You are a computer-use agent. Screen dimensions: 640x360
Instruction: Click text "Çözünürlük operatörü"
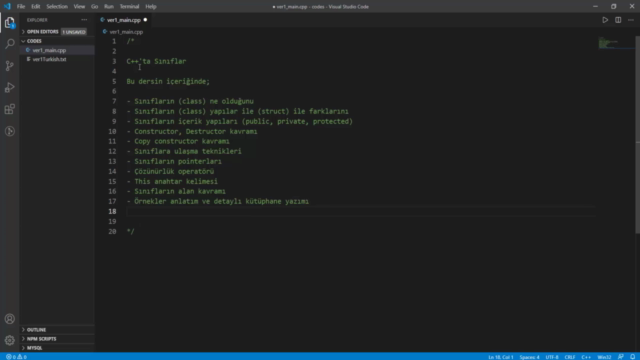pos(174,171)
